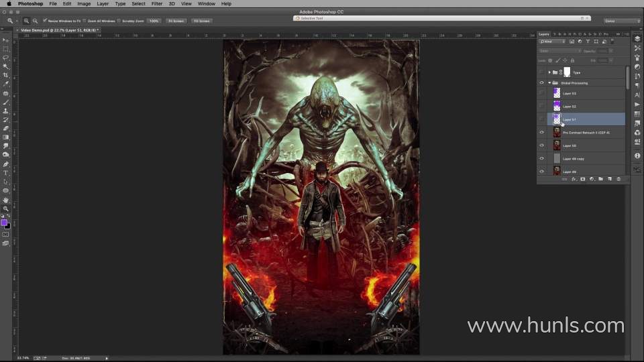Select the History Brush tool
The width and height of the screenshot is (644, 362).
coord(6,120)
